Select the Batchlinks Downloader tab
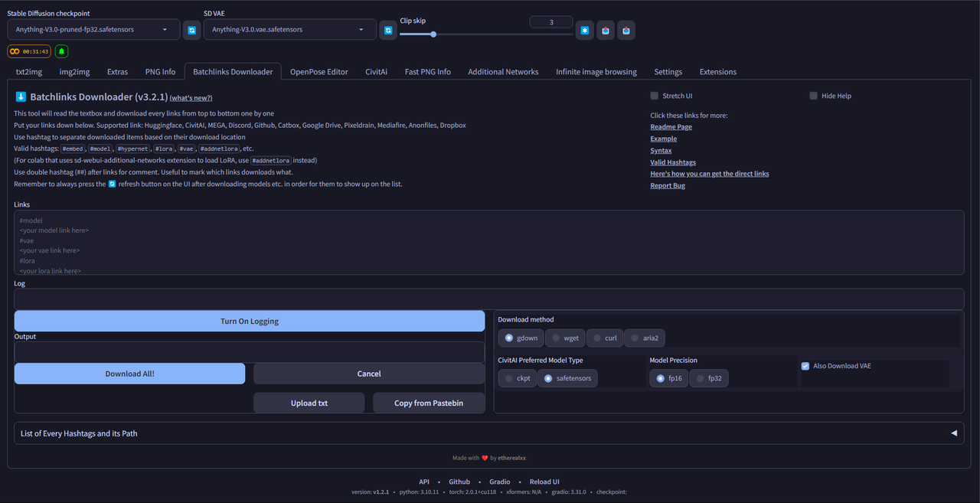Viewport: 980px width, 503px height. click(233, 71)
